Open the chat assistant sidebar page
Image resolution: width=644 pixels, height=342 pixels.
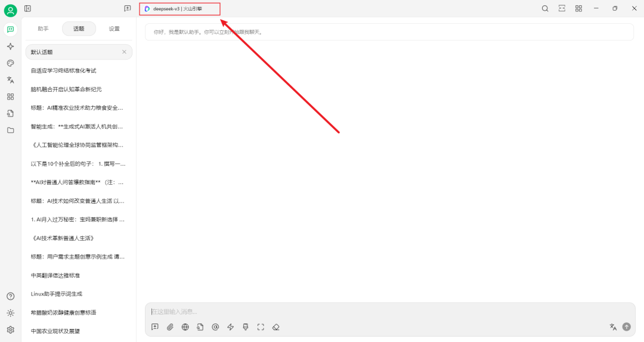tap(11, 30)
